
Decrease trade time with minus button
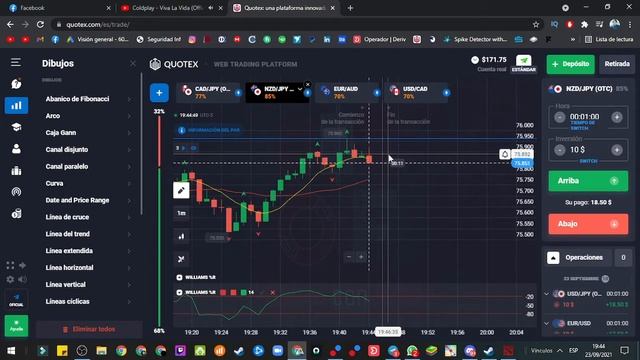pyautogui.click(x=560, y=117)
